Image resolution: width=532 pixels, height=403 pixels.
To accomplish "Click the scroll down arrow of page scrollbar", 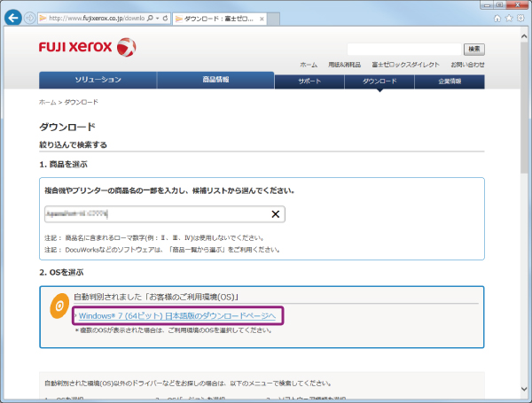I will click(x=525, y=396).
